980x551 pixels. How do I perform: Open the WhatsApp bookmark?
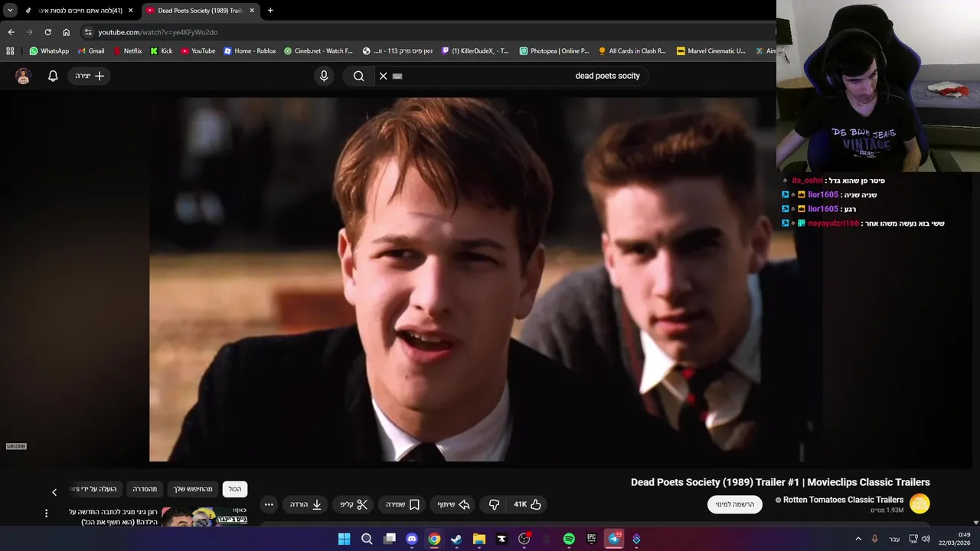pyautogui.click(x=49, y=51)
